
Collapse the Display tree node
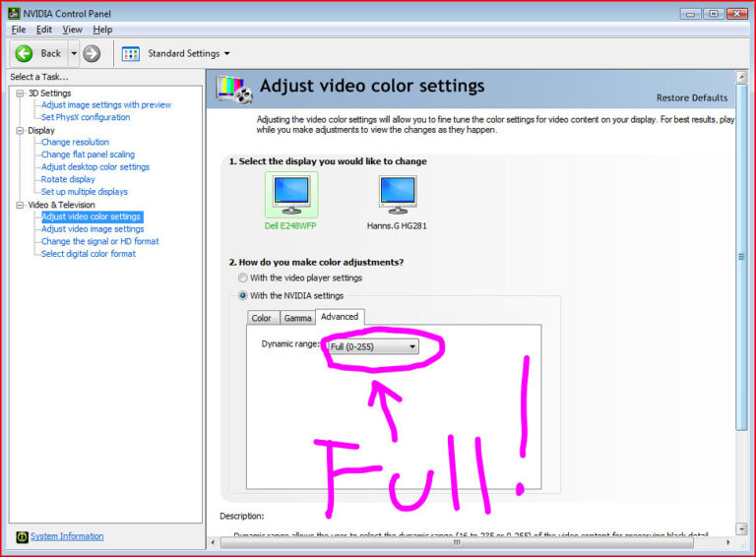[x=20, y=131]
